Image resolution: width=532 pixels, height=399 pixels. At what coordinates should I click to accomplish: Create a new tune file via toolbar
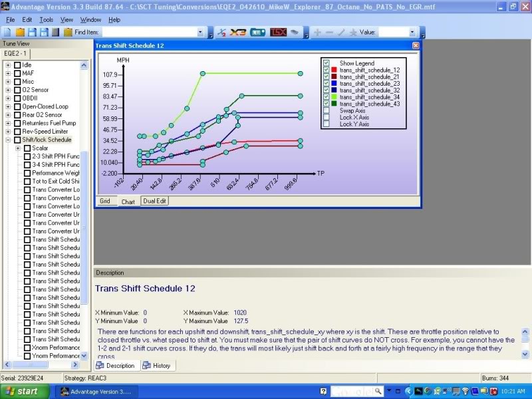coord(7,32)
